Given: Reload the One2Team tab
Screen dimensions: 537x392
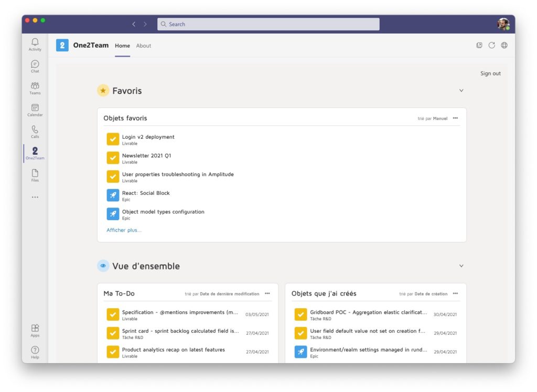Looking at the screenshot, I should [x=492, y=45].
